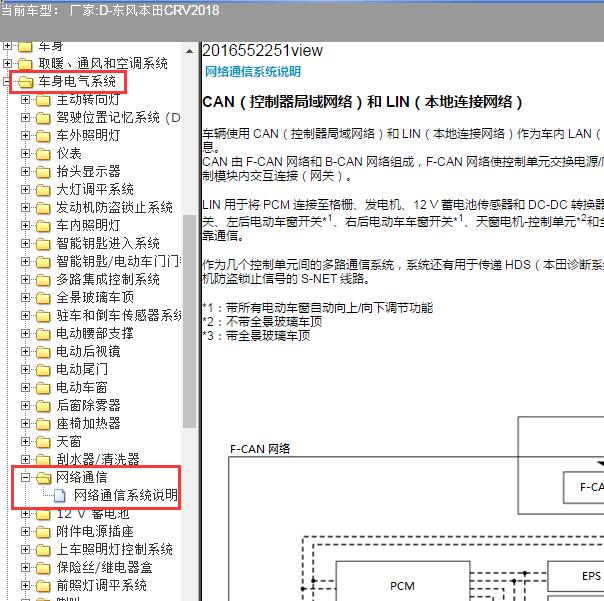This screenshot has height=601, width=604.
Task: Select the 仪表 tree entry
Action: pyautogui.click(x=69, y=153)
